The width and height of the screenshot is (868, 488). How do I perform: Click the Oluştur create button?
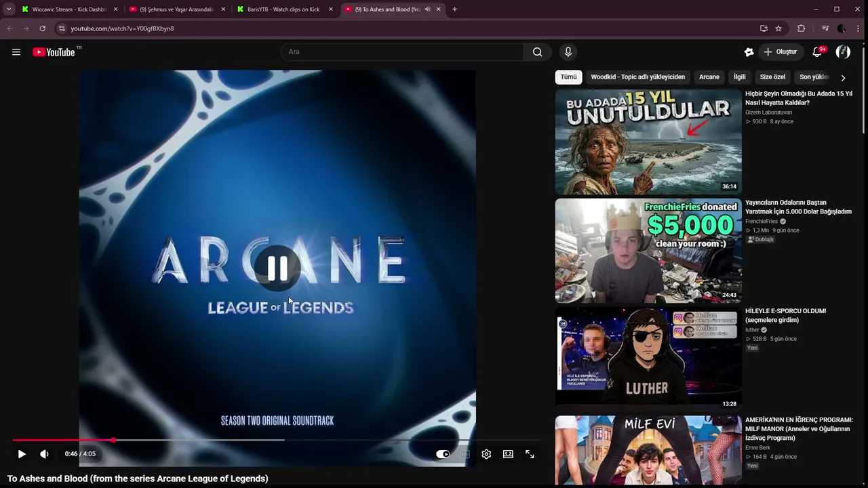(780, 52)
